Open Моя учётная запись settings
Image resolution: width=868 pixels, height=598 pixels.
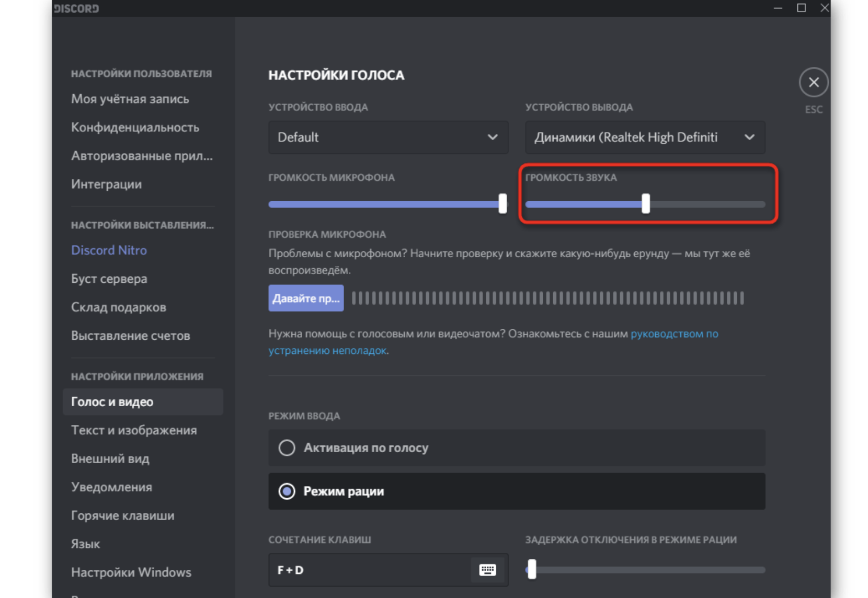click(130, 99)
